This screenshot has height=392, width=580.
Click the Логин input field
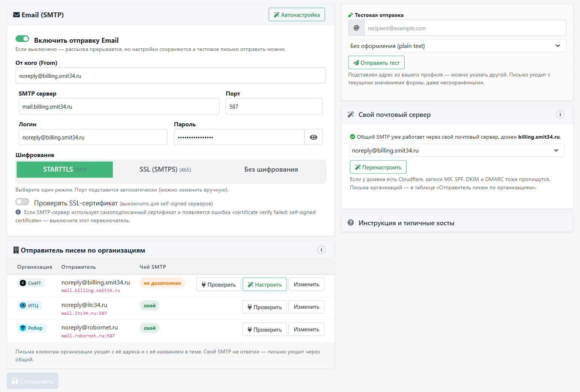tap(93, 137)
